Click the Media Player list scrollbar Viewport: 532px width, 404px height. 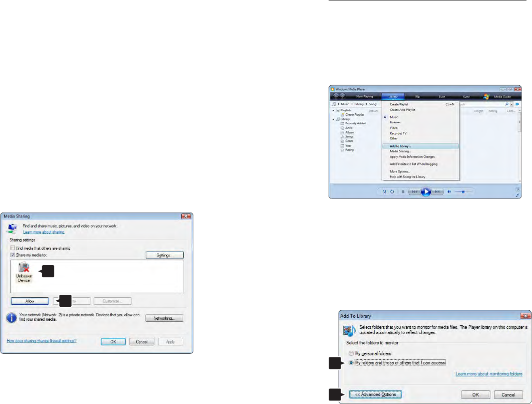pyautogui.click(x=519, y=146)
